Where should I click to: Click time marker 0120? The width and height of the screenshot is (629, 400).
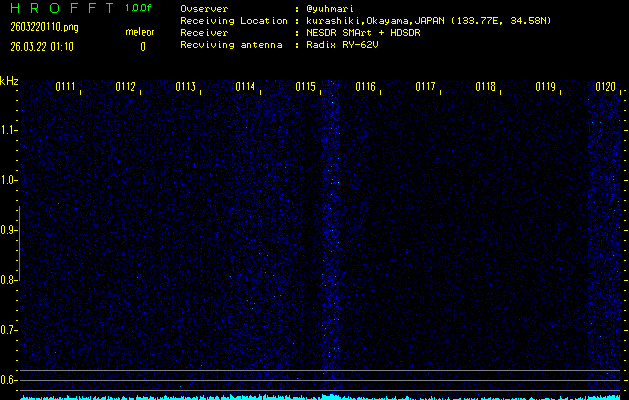(x=605, y=87)
